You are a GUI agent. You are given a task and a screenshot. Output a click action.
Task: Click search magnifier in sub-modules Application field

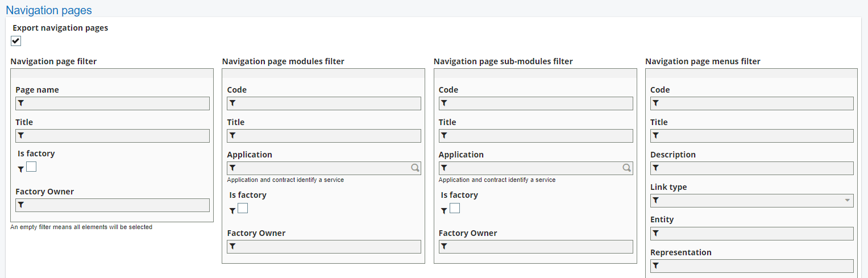tap(626, 168)
